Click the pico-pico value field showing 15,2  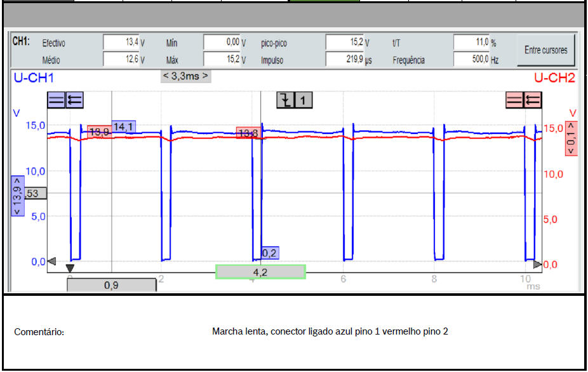pyautogui.click(x=344, y=43)
